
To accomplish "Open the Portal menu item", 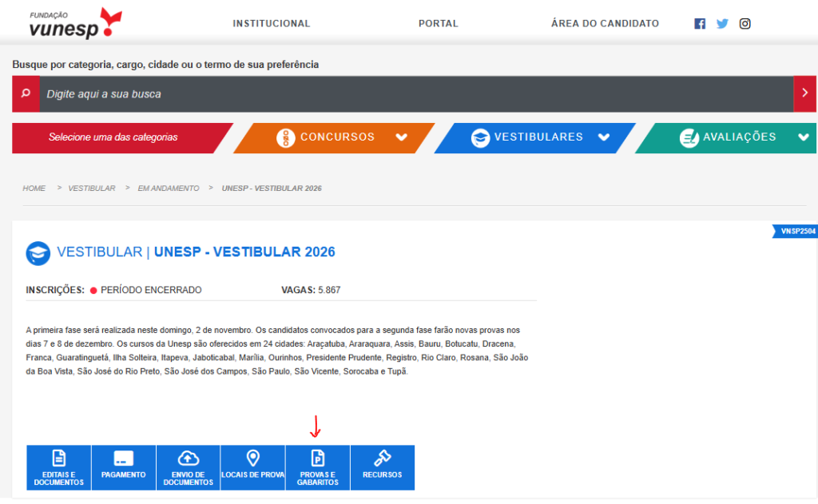I will [438, 24].
